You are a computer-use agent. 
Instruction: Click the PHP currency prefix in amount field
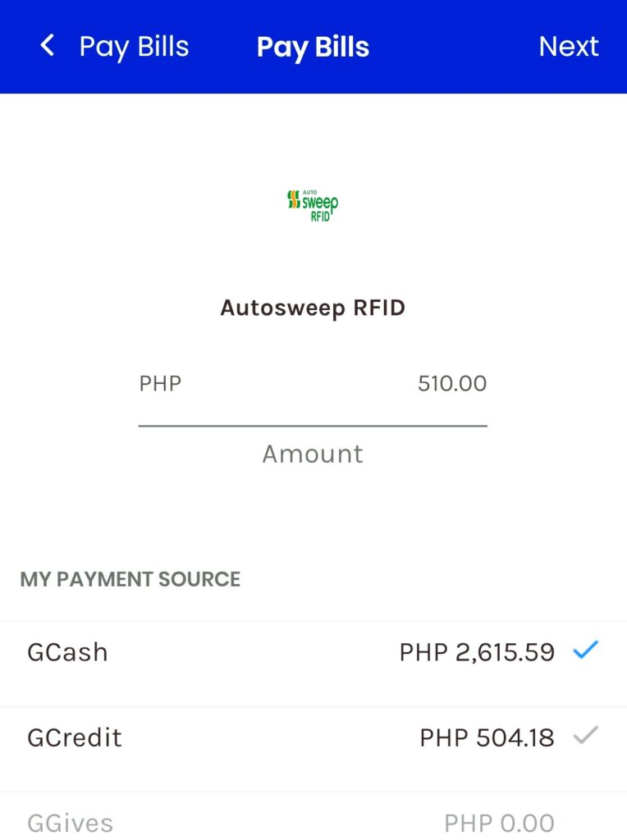tap(160, 383)
